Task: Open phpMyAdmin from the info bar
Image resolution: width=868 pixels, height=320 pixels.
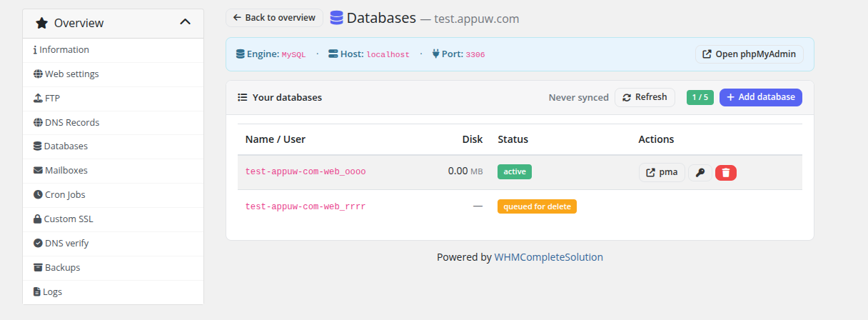Action: click(x=750, y=54)
